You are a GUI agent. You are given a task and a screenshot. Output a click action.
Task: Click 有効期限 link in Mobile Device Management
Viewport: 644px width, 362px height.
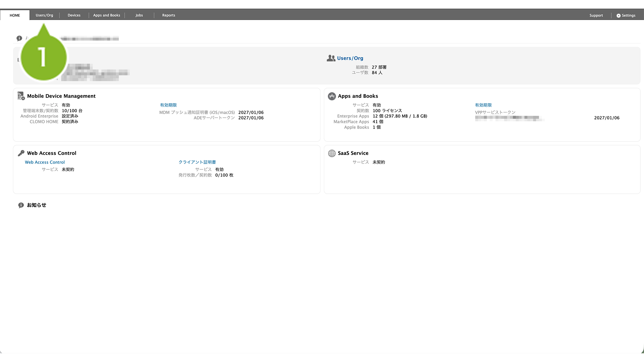coord(168,105)
